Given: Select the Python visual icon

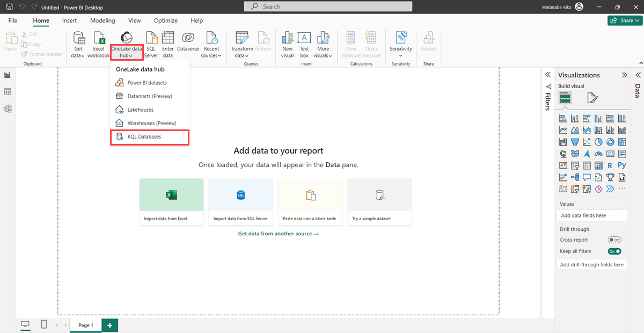Looking at the screenshot, I should 622,165.
